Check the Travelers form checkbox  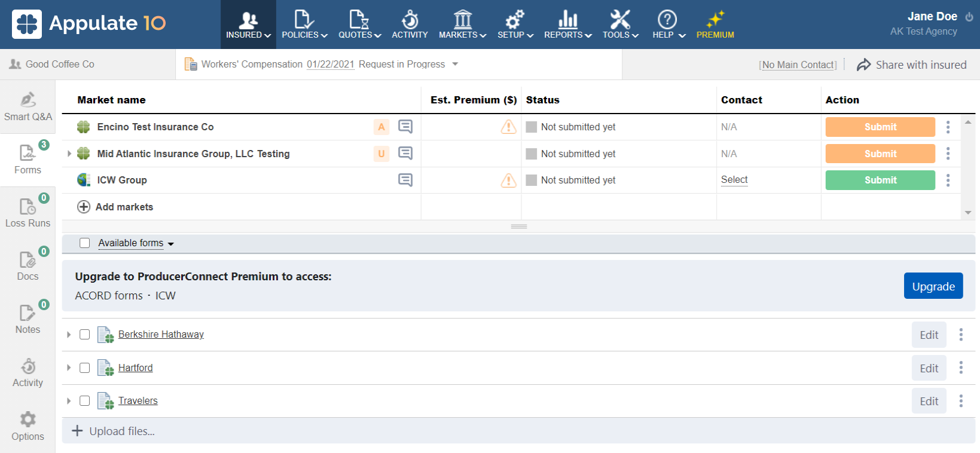(x=85, y=401)
